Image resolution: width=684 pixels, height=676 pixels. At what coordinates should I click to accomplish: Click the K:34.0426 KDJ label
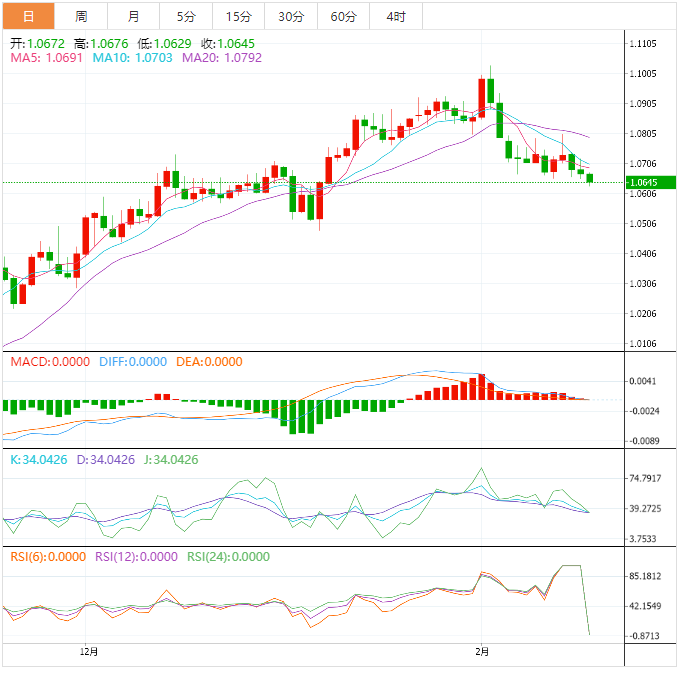coord(39,459)
